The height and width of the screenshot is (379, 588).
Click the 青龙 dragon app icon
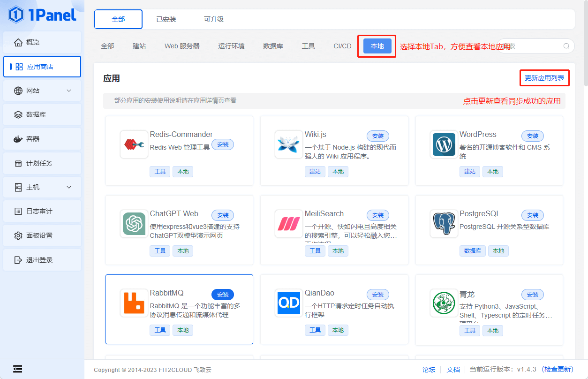click(444, 303)
